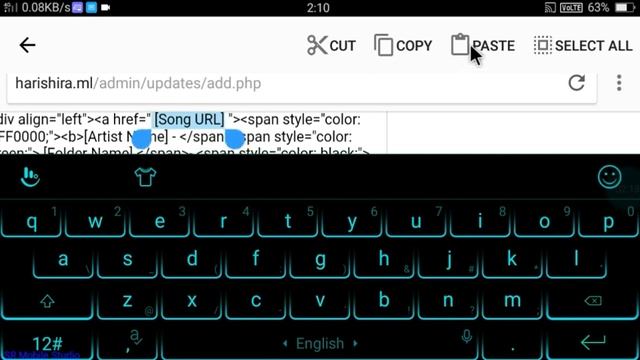Tap the c key
The image size is (640, 360).
256,301
